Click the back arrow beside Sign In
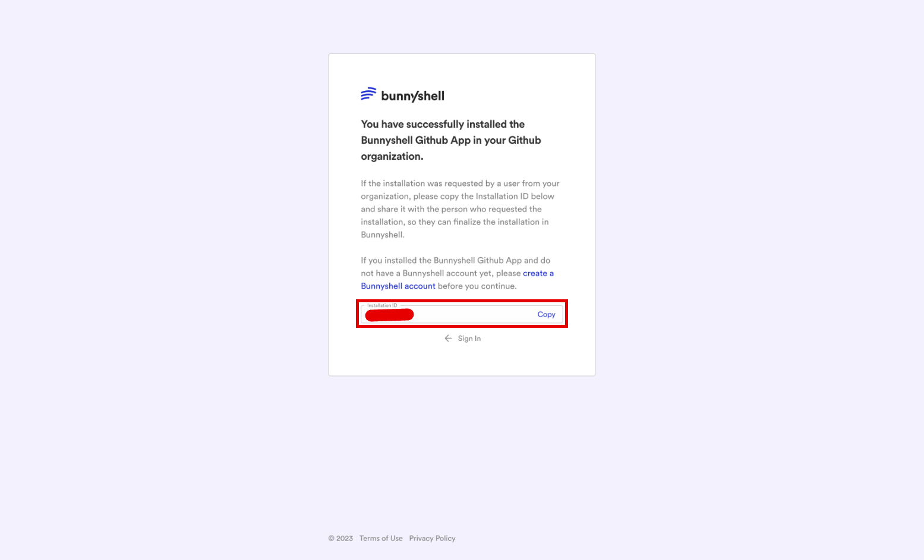This screenshot has width=924, height=560. click(448, 338)
